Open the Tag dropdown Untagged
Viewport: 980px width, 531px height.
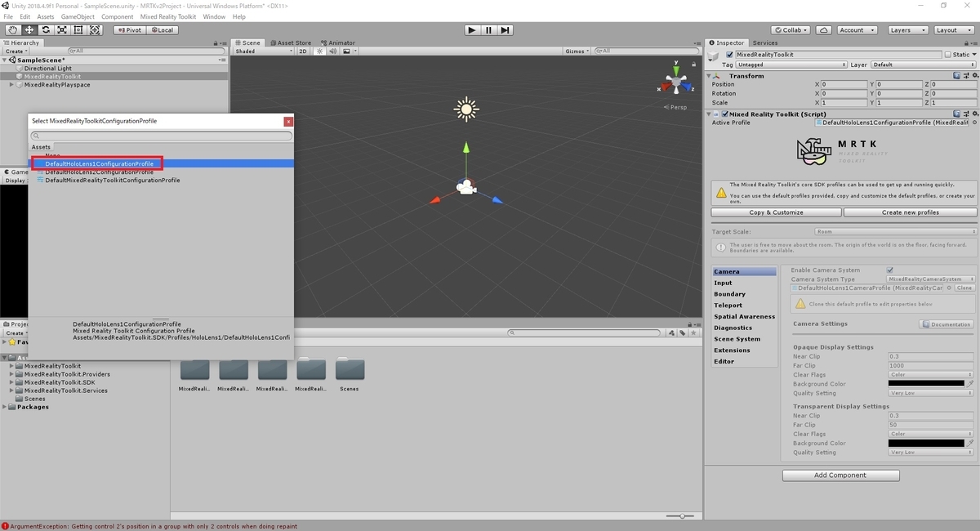791,65
